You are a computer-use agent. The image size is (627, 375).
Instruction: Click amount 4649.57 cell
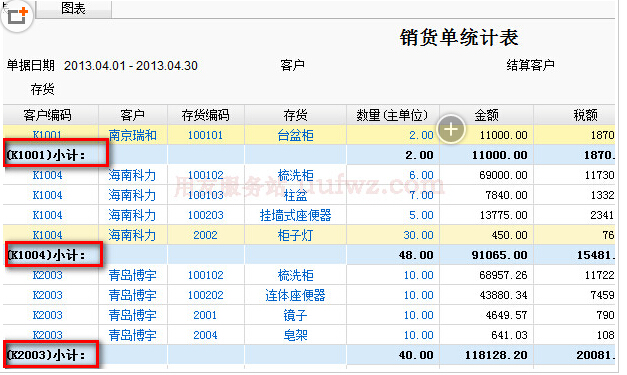[506, 315]
